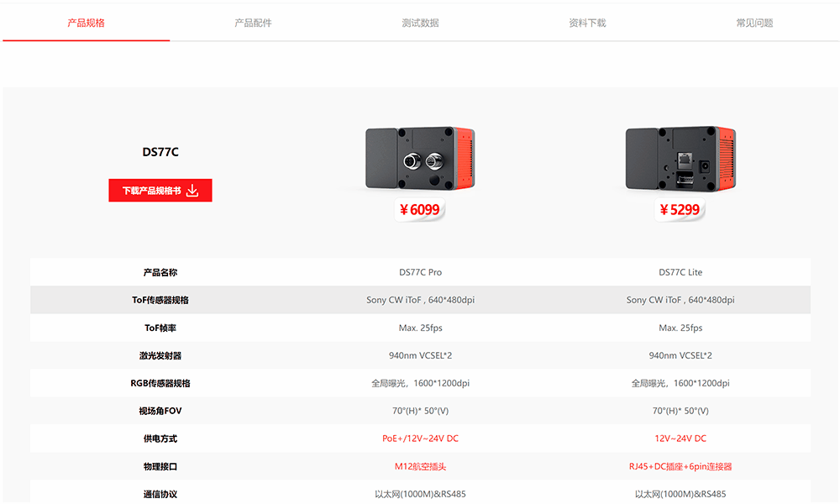Click the red RJ45+DC插座+6pin连接器 text
The image size is (840, 504).
680,466
